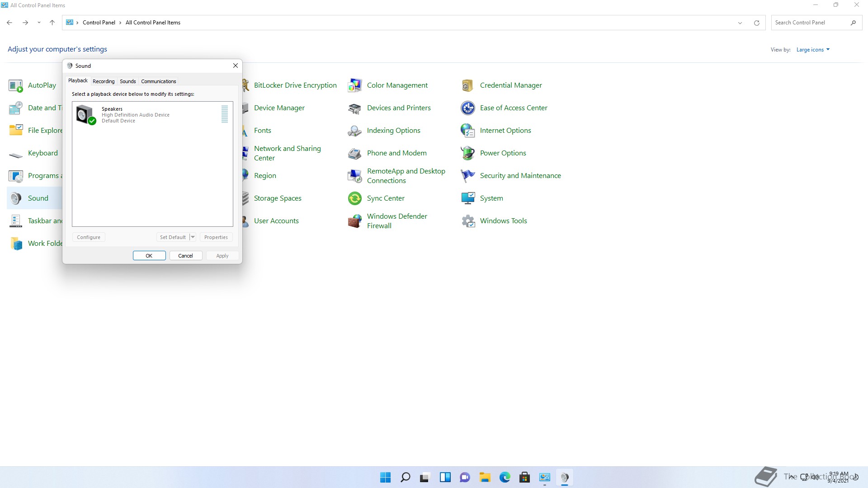Open the Date and Time icon
868x488 pixels.
(x=16, y=108)
